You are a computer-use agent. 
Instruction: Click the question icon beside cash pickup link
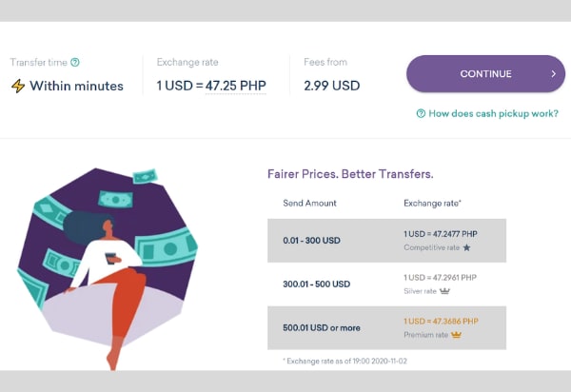[x=421, y=113]
